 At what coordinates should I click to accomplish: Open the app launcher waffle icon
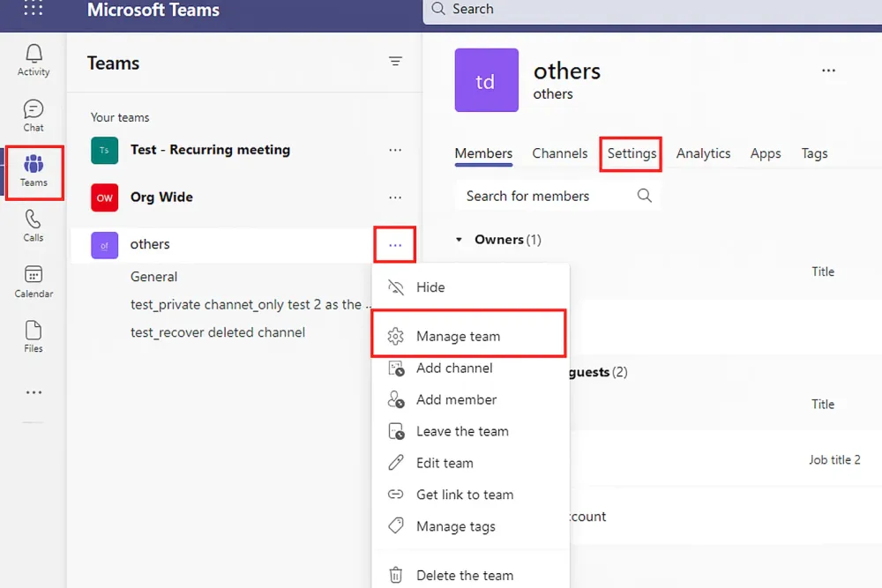(x=33, y=11)
